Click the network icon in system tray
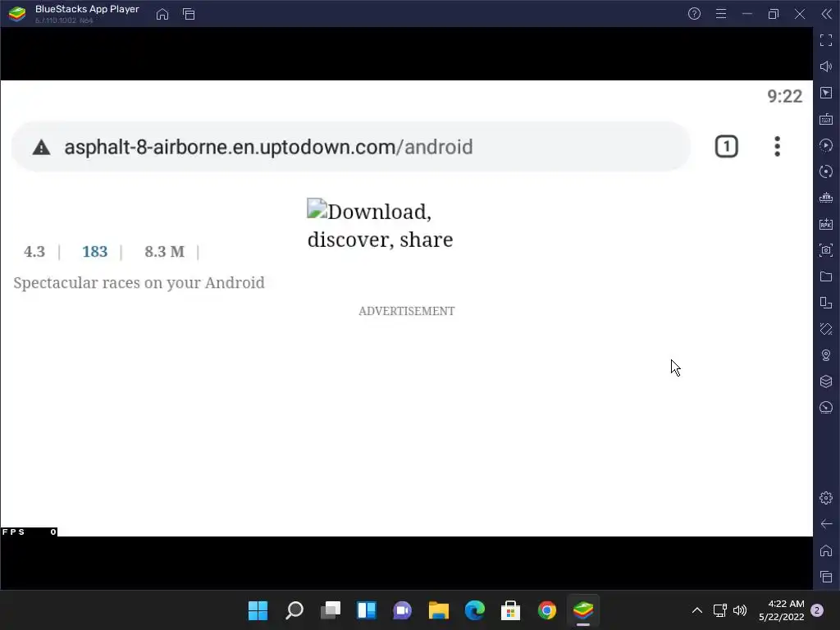 tap(720, 610)
